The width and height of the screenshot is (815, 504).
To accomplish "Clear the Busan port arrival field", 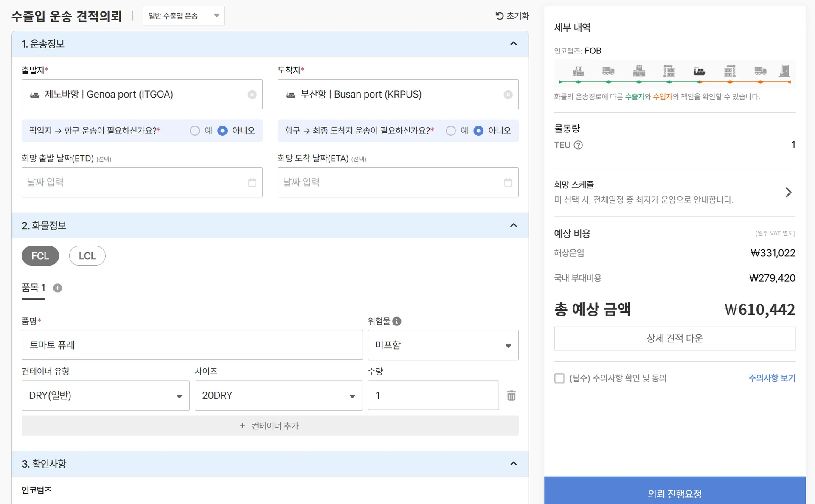I will click(508, 95).
